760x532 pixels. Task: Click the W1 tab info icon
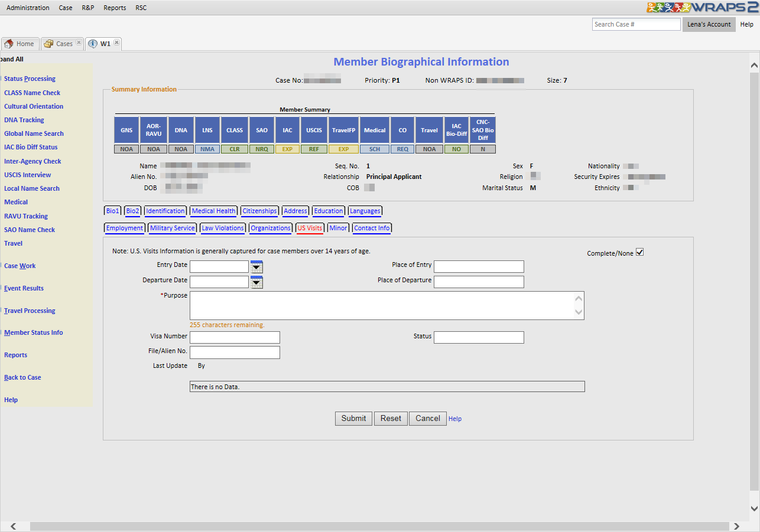tap(93, 44)
